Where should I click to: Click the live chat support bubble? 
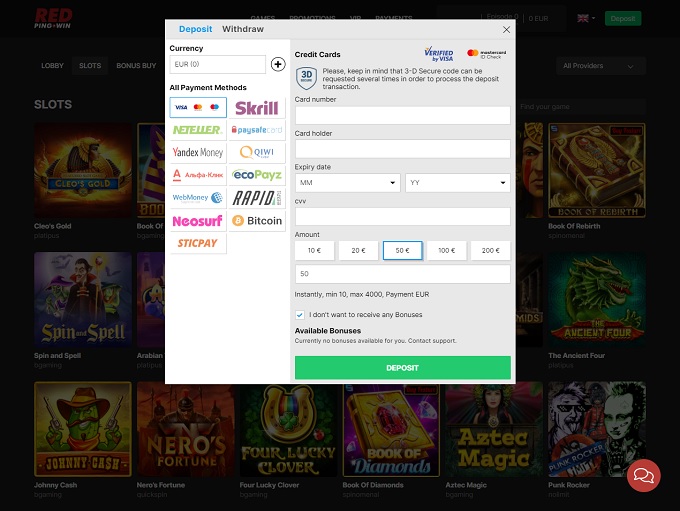point(643,475)
